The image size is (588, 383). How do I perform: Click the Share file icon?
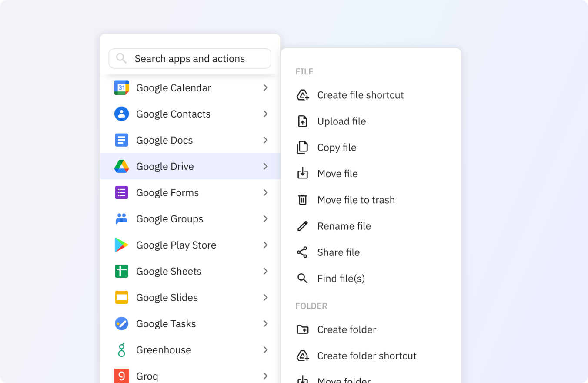[302, 252]
